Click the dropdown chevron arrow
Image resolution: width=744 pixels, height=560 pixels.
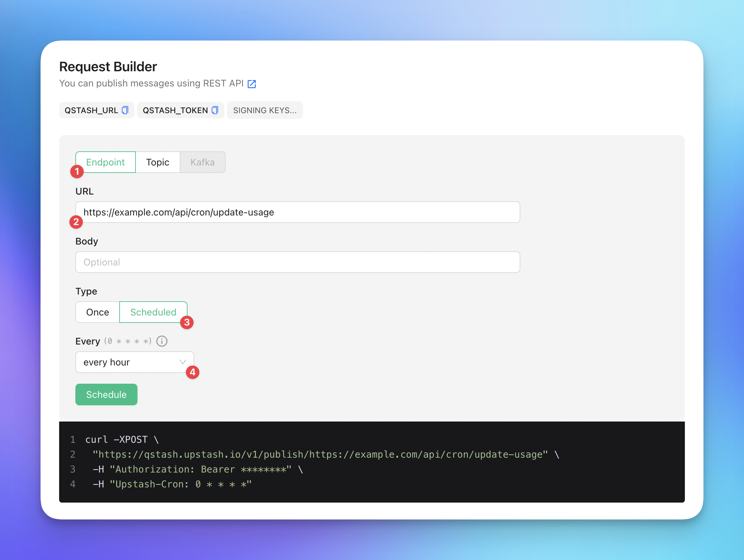point(183,362)
